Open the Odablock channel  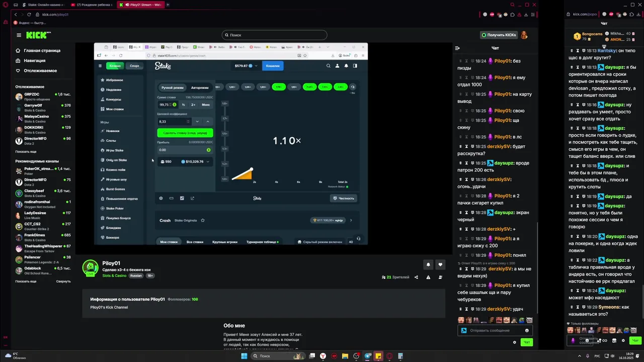43,270
